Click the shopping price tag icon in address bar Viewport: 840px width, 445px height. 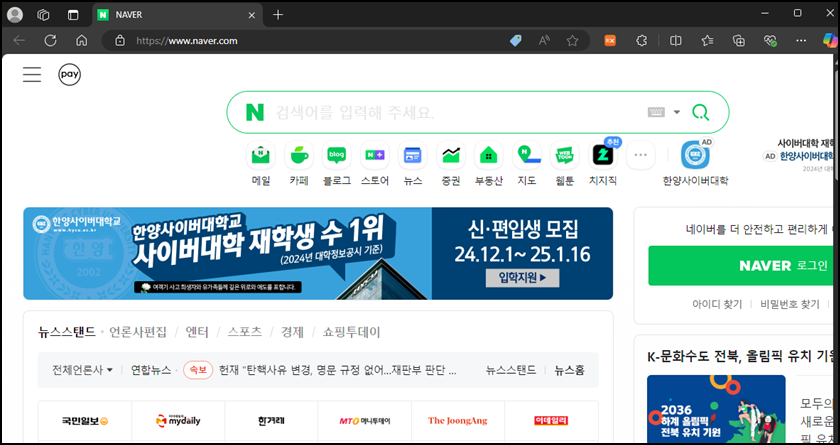(x=516, y=41)
